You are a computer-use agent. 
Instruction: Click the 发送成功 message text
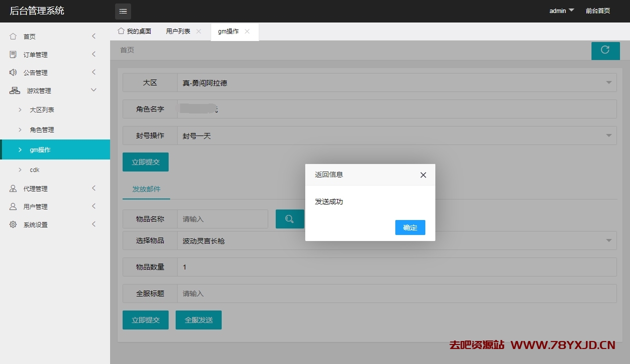point(329,201)
